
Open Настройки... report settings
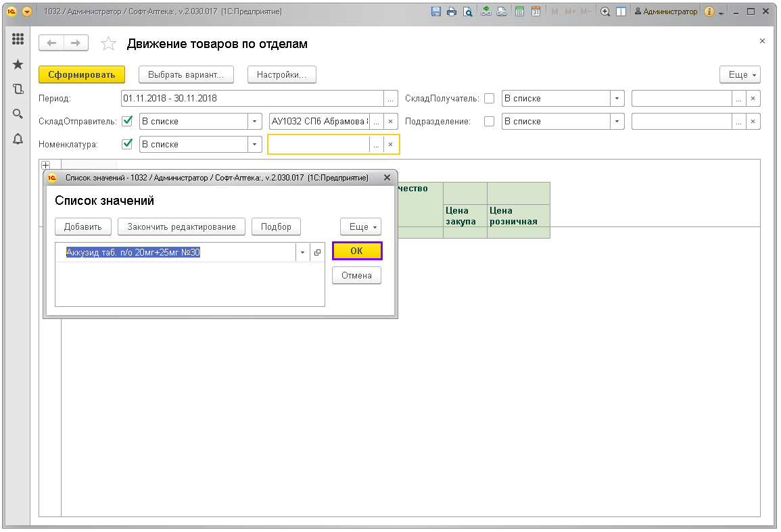click(281, 75)
